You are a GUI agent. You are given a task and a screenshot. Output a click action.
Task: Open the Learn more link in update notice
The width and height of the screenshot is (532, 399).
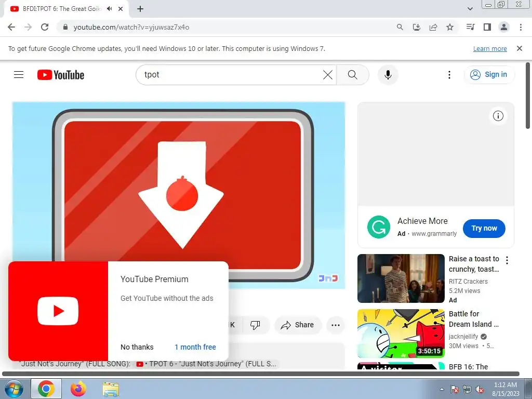(490, 48)
